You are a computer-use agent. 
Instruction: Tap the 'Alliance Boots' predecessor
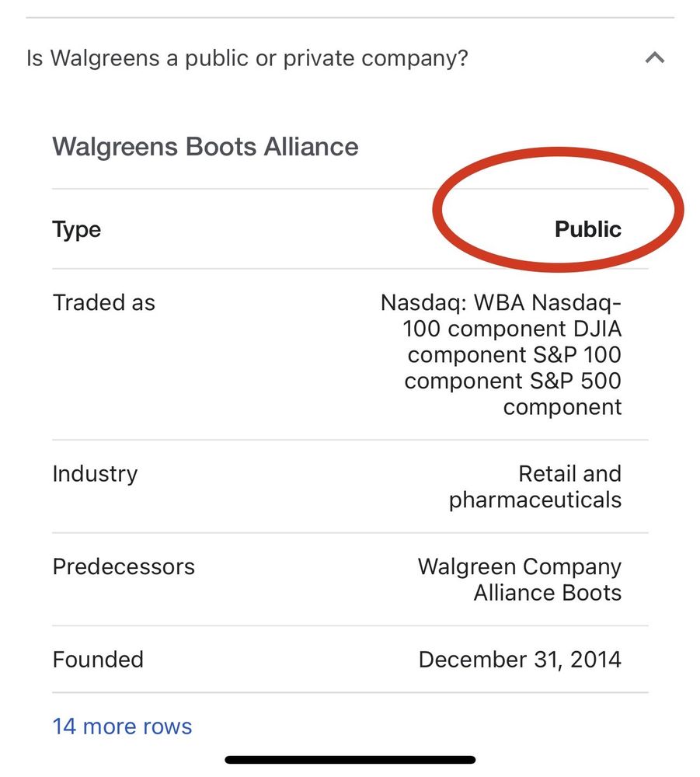tap(548, 593)
